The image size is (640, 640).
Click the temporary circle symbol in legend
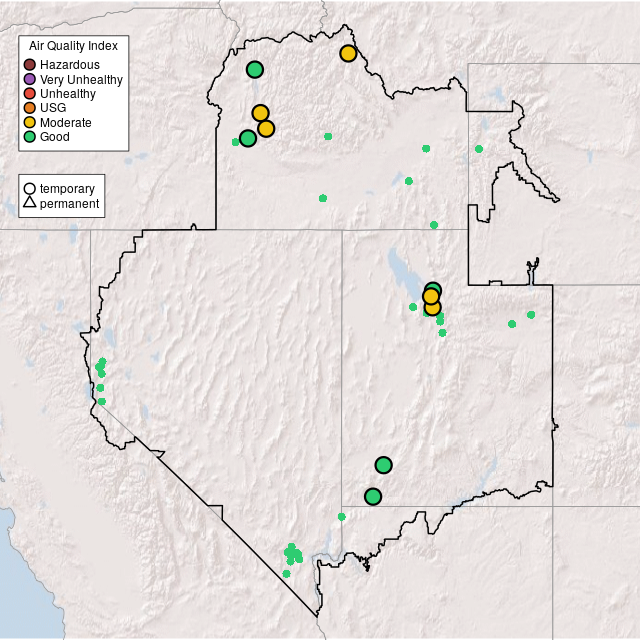tap(30, 189)
